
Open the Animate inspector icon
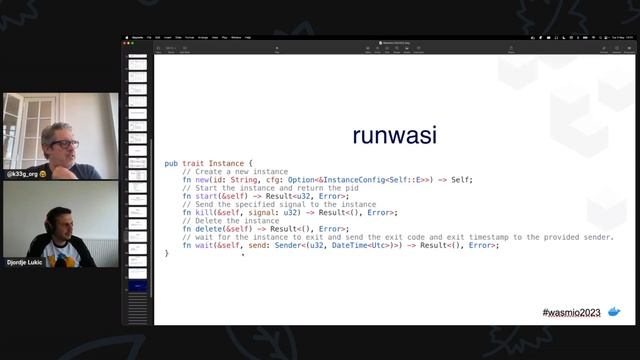pyautogui.click(x=617, y=49)
